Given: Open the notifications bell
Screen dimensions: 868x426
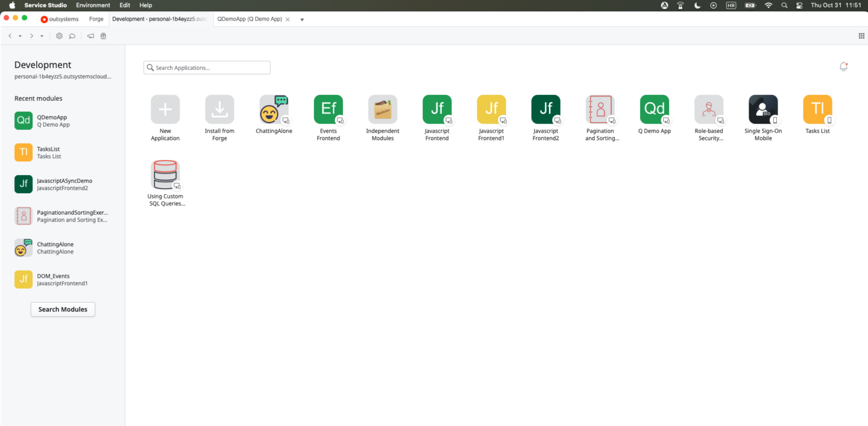Looking at the screenshot, I should point(843,67).
